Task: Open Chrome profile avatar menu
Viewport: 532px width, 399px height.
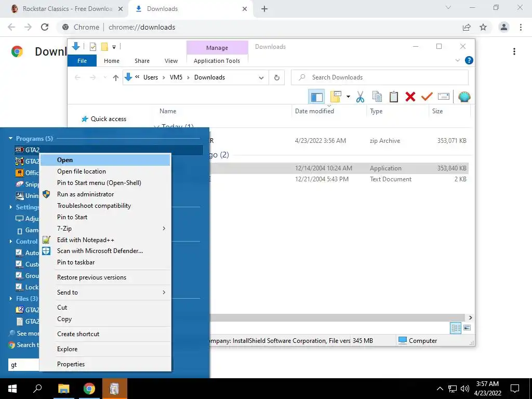Action: tap(504, 27)
